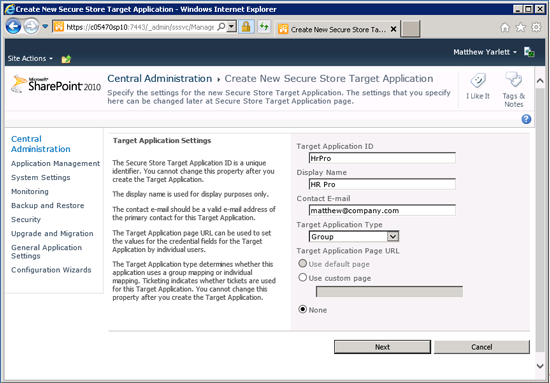Click the browser Forward arrow button
The width and height of the screenshot is (550, 383).
click(x=31, y=27)
